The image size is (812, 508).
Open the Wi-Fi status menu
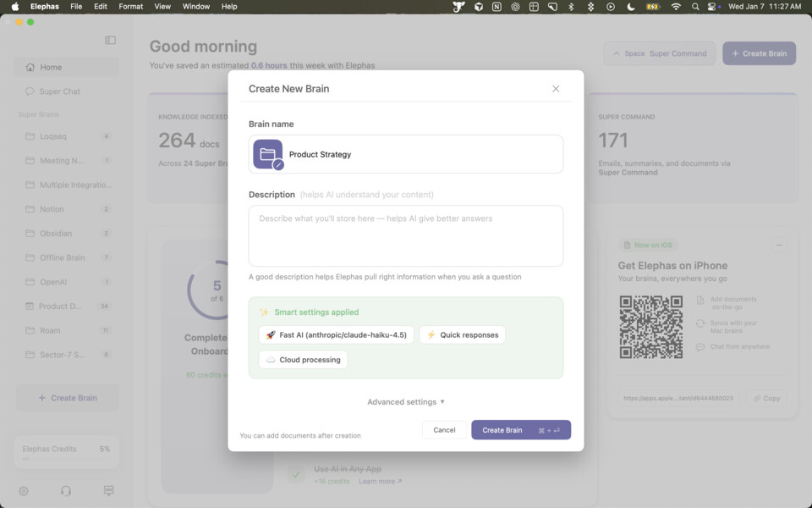pos(676,7)
